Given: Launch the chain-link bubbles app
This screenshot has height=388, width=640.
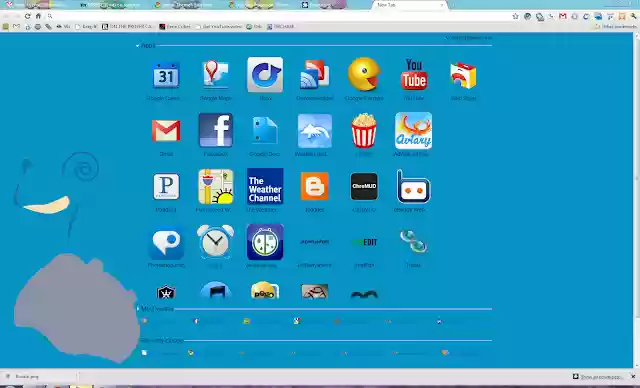Looking at the screenshot, I should (413, 242).
